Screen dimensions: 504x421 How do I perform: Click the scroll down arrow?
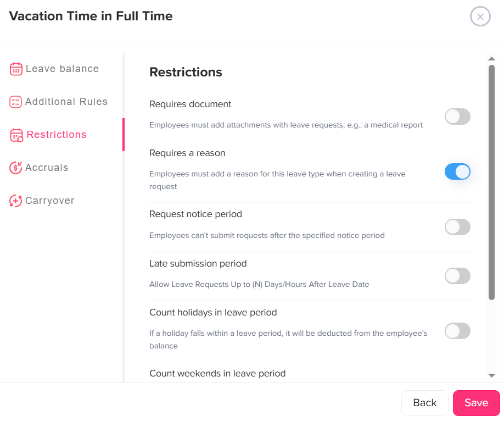coord(492,375)
